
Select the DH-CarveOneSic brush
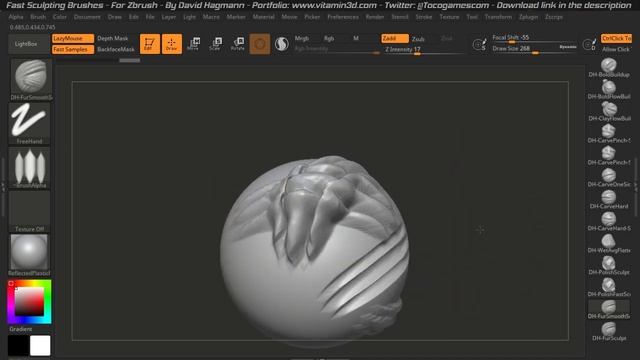pyautogui.click(x=609, y=178)
